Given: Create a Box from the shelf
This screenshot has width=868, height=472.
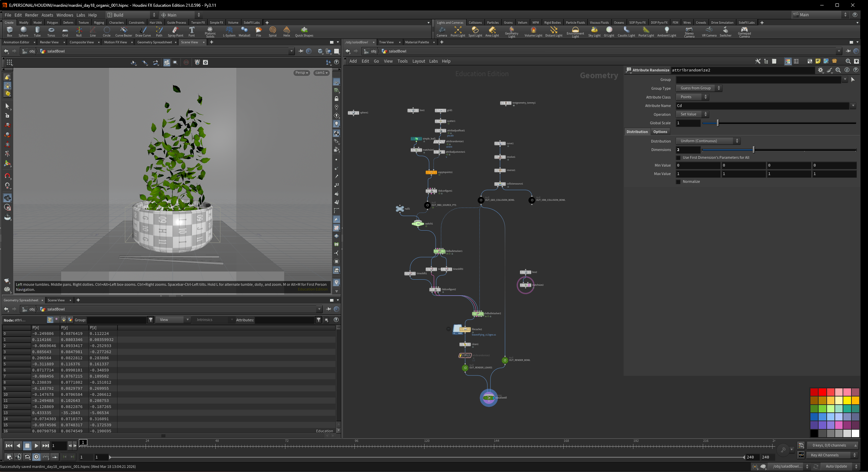Looking at the screenshot, I should click(9, 31).
